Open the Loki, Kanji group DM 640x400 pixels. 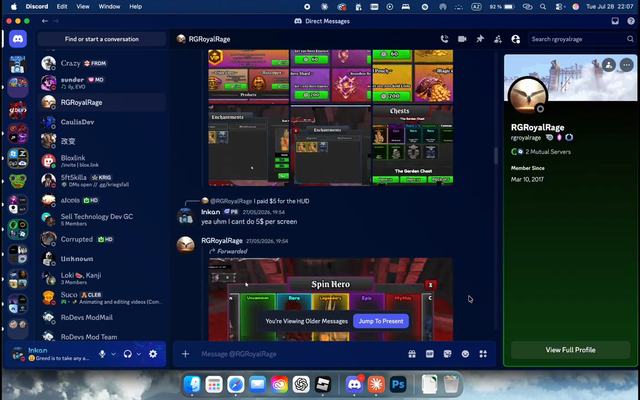point(102,278)
